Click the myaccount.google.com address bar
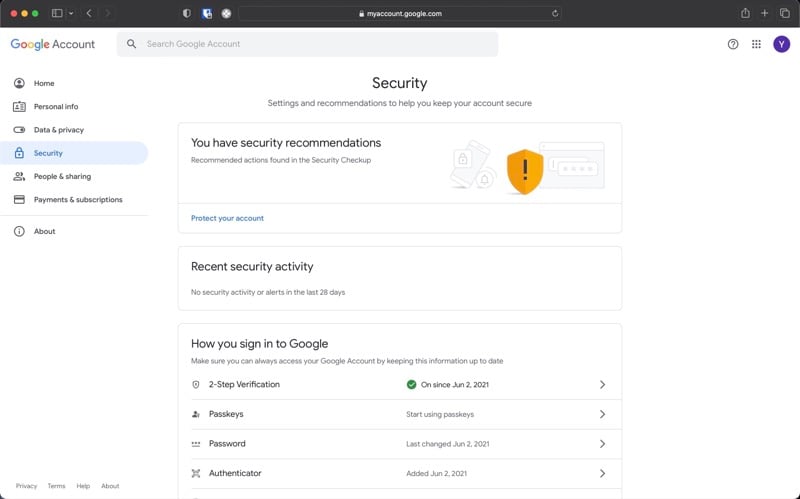800x499 pixels. point(401,14)
